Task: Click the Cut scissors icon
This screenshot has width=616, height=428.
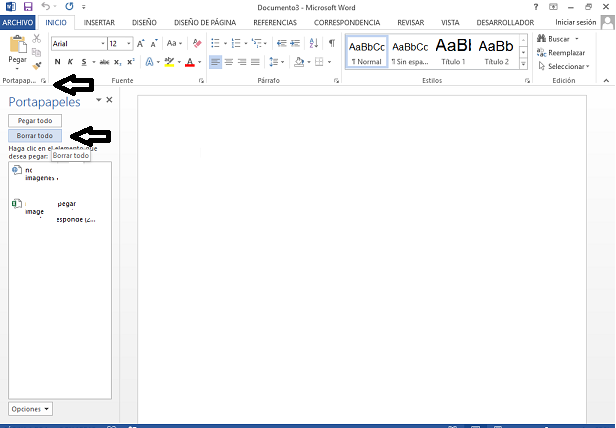Action: pos(37,39)
